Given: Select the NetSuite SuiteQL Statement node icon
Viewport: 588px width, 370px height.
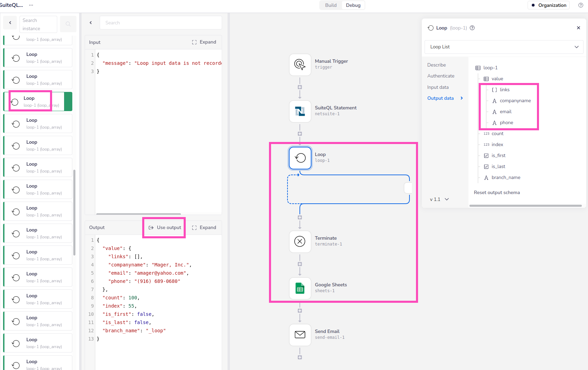Looking at the screenshot, I should click(300, 111).
